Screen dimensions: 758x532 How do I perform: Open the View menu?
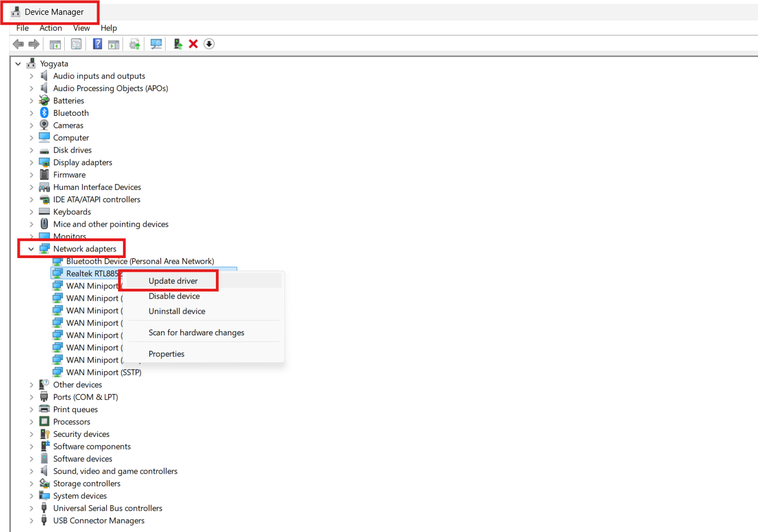(x=81, y=27)
